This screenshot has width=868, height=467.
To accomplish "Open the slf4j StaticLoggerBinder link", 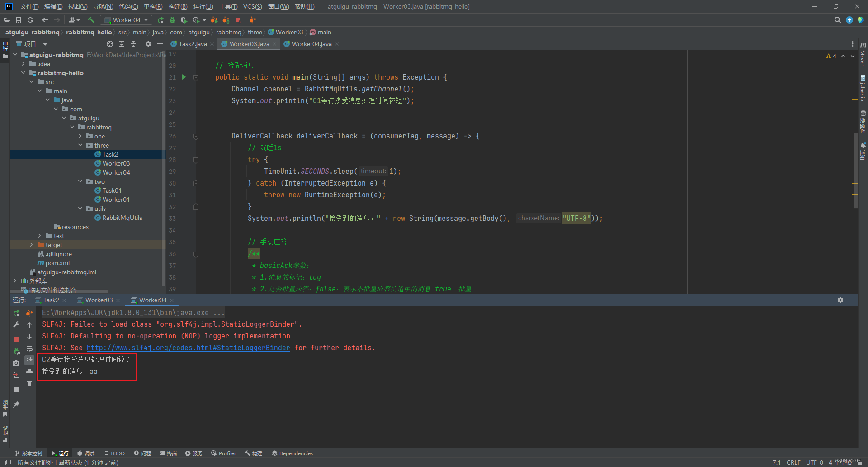I will point(188,348).
